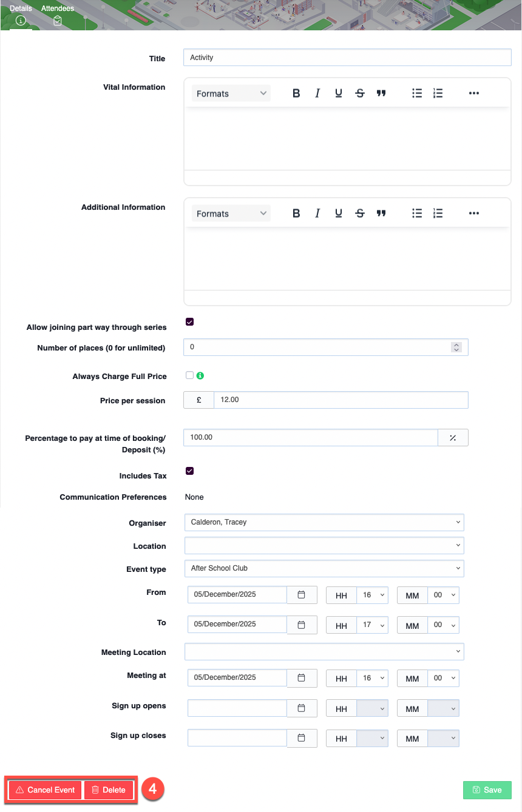Click the Cancel Event button
This screenshot has width=522, height=812.
[x=45, y=790]
